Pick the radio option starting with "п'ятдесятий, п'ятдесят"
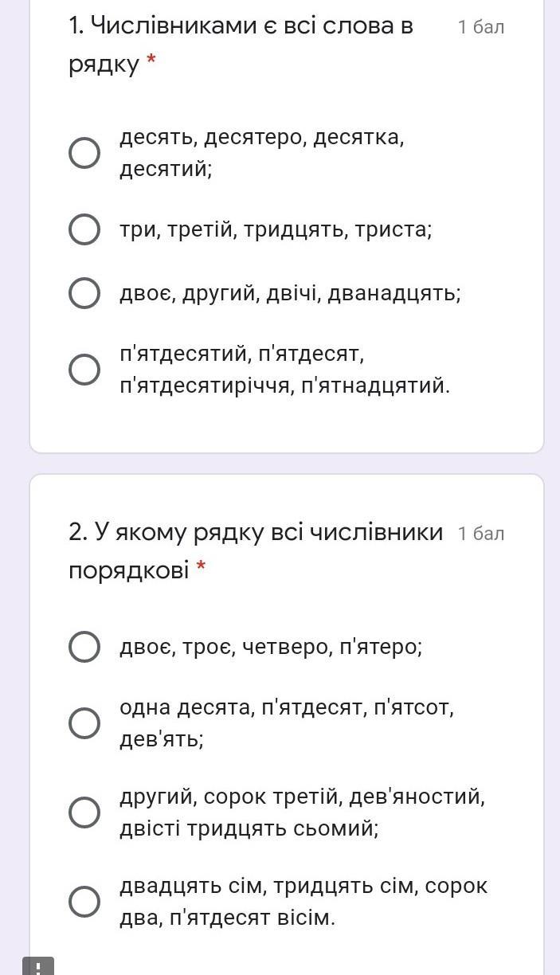 click(84, 370)
